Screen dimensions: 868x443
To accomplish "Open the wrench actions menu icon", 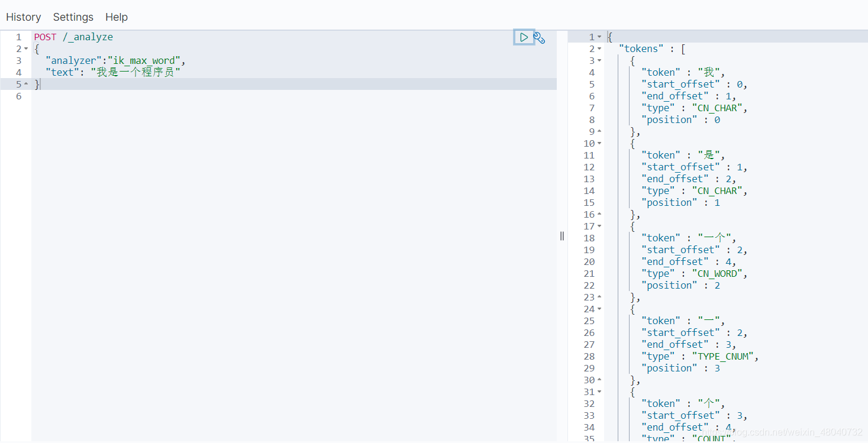I will tap(539, 38).
